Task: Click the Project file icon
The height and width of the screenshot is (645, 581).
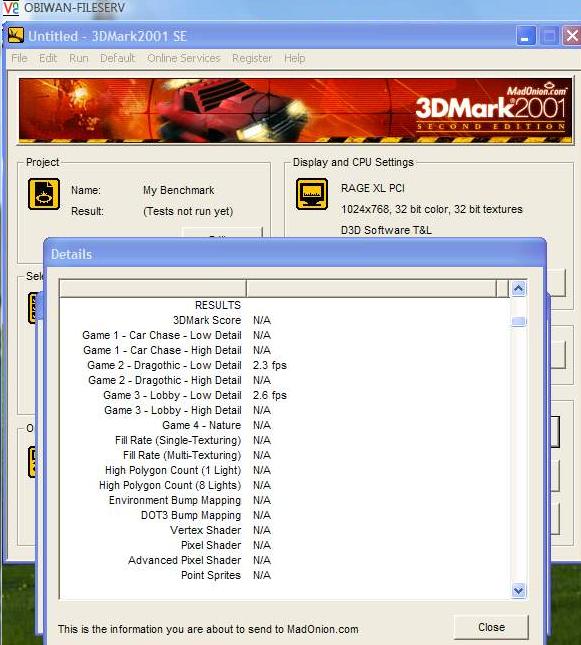Action: click(44, 194)
